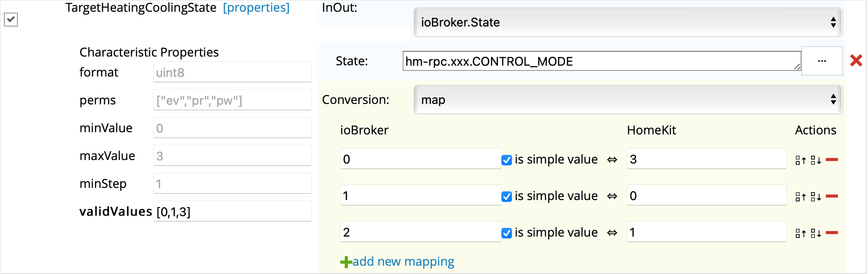The height and width of the screenshot is (274, 868).
Task: Move the third mapping row up
Action: click(801, 233)
